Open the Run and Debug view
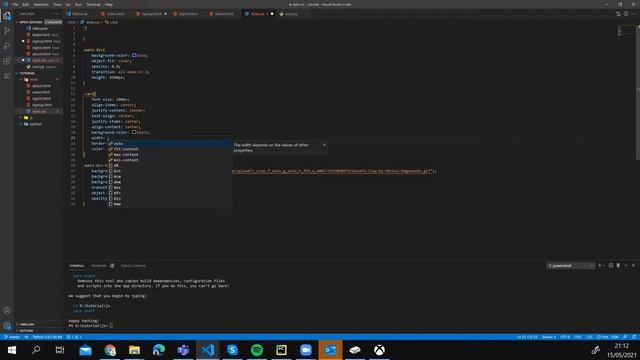Image resolution: width=640 pixels, height=360 pixels. (7, 46)
